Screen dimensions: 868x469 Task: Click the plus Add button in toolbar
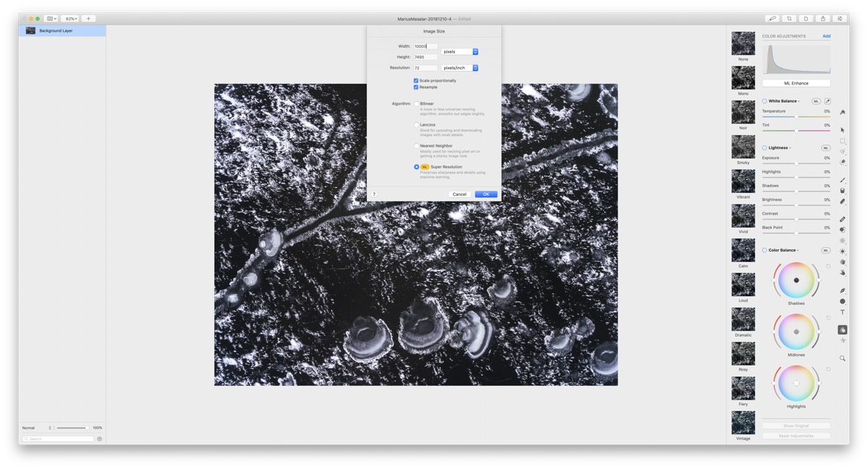(x=88, y=19)
